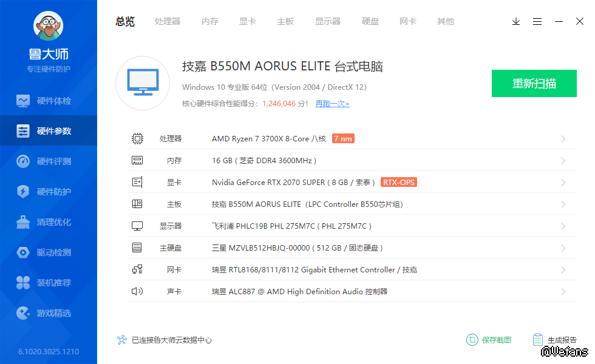Switch to the 主板 tab
The height and width of the screenshot is (364, 595).
coord(285,22)
